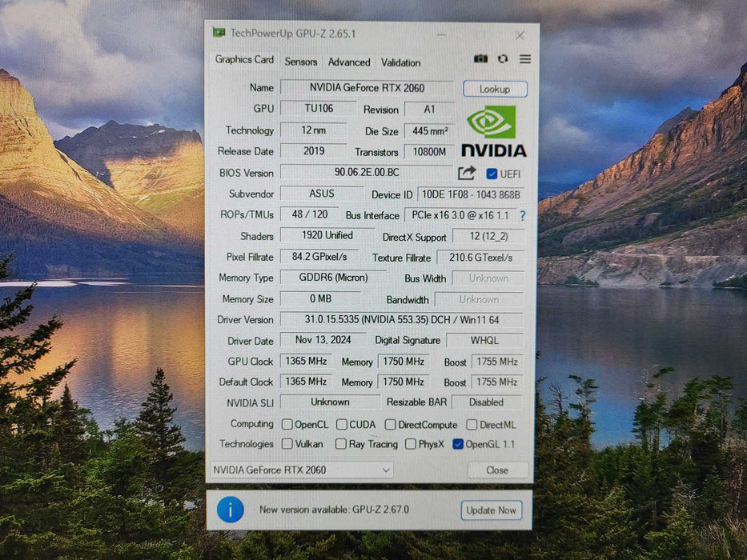Click the Memory Size 0 MB value
This screenshot has height=560, width=747.
pos(320,298)
